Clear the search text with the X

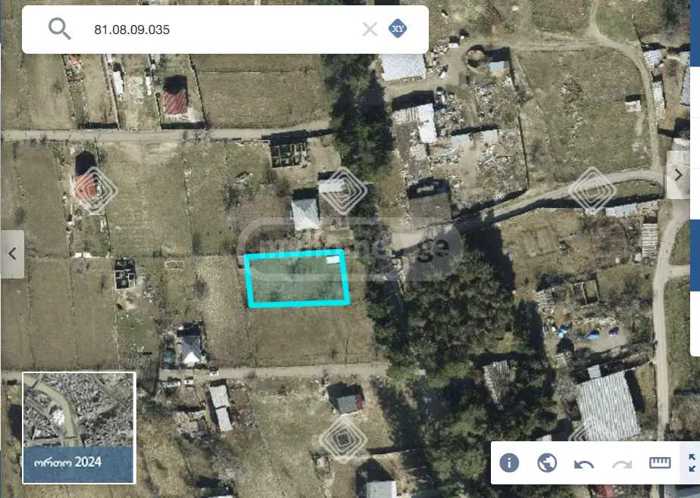click(370, 29)
